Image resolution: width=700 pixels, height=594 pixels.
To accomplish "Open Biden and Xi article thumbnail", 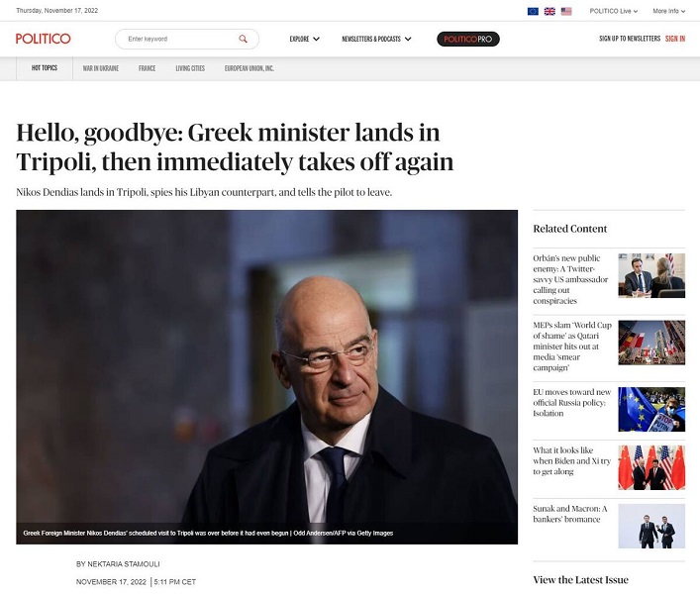I will point(651,467).
